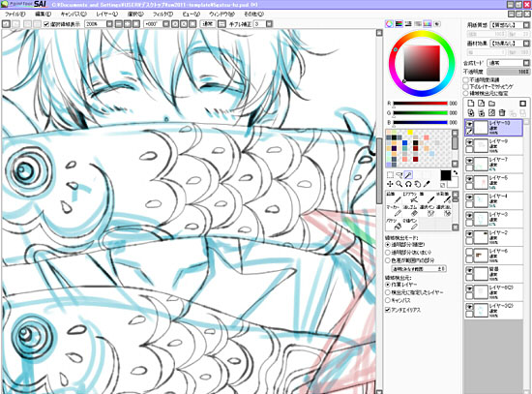Hide レイヤー9 with its eye icon
532x394 pixels.
coord(469,142)
